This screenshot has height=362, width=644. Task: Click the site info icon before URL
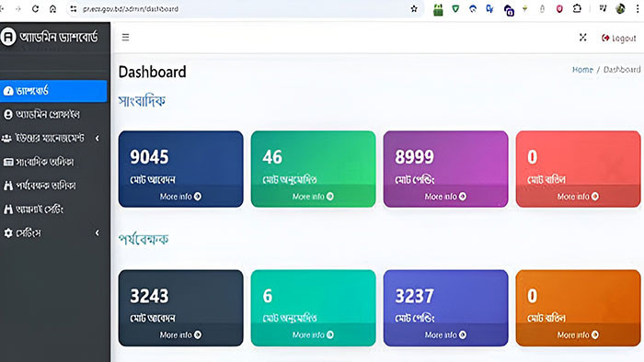click(73, 8)
